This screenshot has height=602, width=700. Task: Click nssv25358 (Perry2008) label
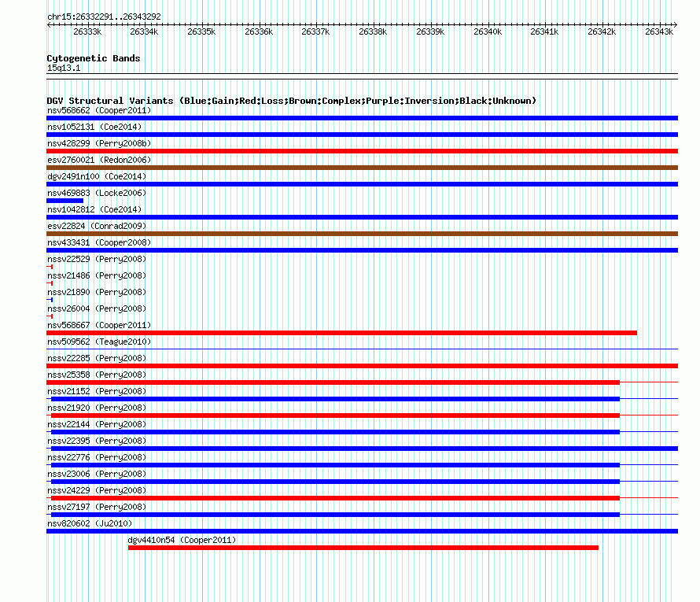coord(97,375)
